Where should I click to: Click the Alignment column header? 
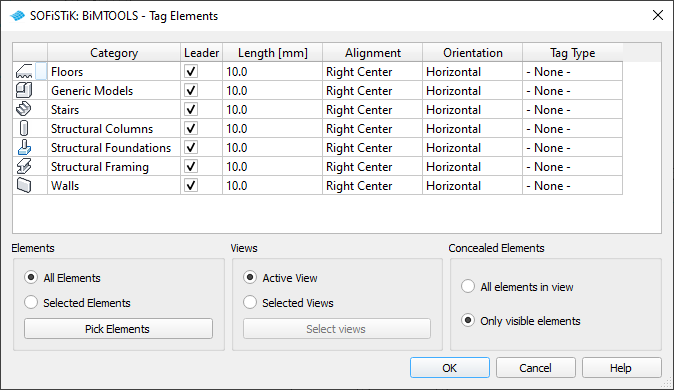pos(372,52)
